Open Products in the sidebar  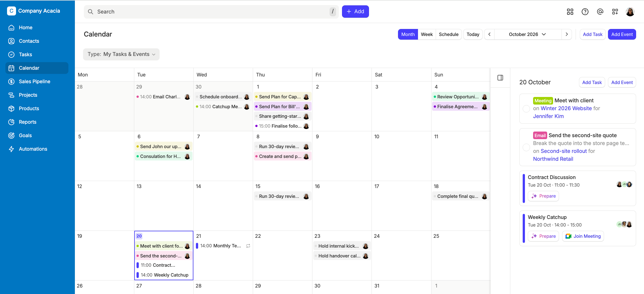pos(37,108)
